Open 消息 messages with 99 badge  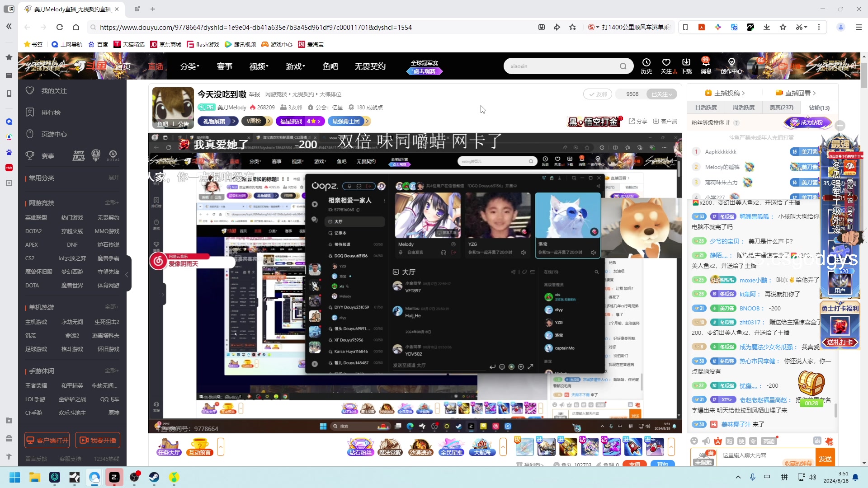tap(706, 66)
